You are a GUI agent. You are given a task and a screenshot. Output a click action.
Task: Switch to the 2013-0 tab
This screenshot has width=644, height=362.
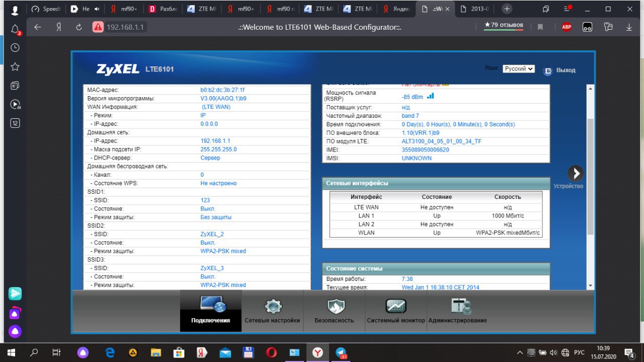[475, 9]
